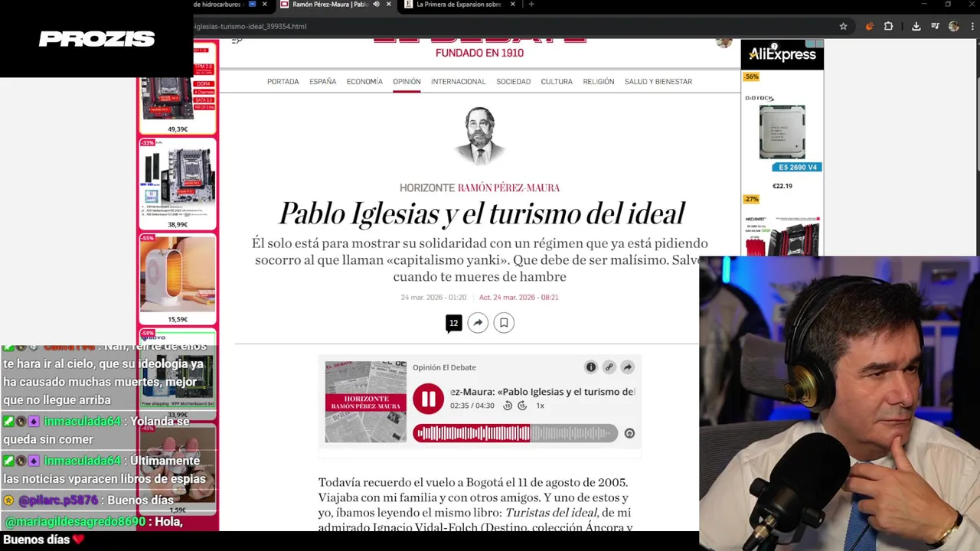
Task: Open audio player info icon
Action: point(591,367)
